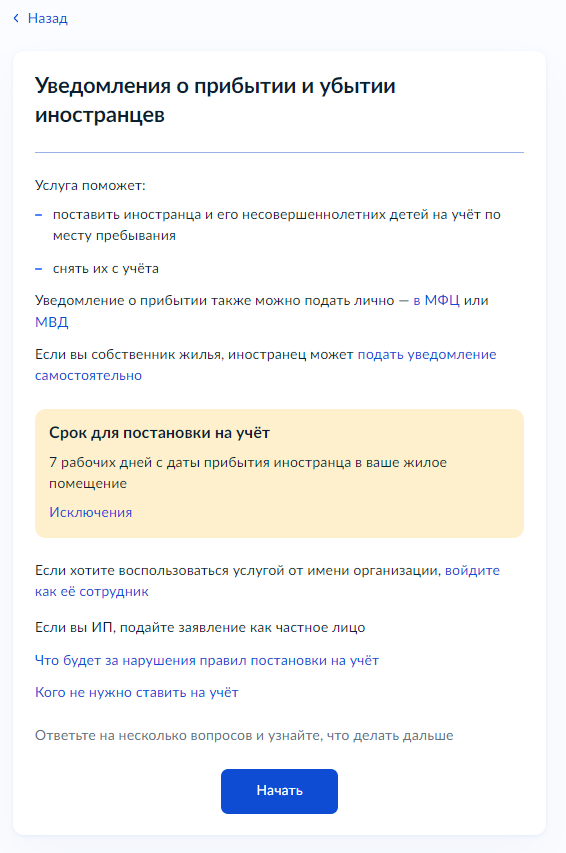Open the в МФЦ link
Screen dimensions: 566x853
tap(436, 300)
